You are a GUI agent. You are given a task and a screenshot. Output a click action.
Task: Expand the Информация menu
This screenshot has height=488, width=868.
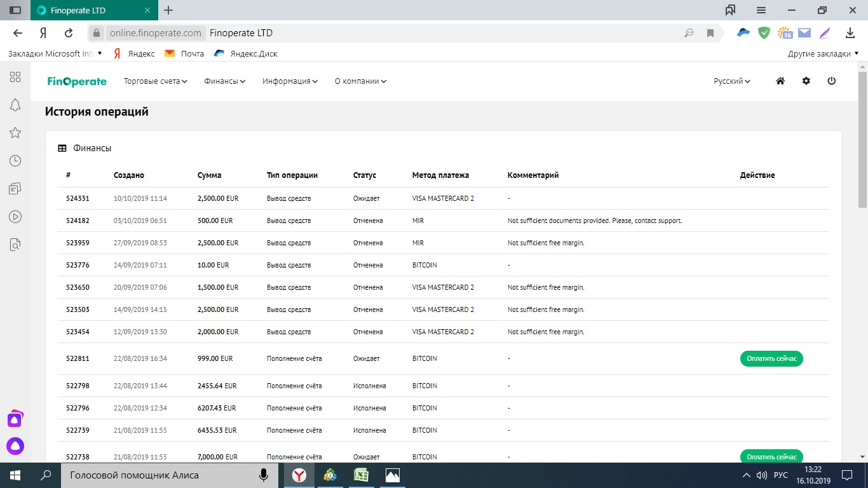pyautogui.click(x=290, y=81)
